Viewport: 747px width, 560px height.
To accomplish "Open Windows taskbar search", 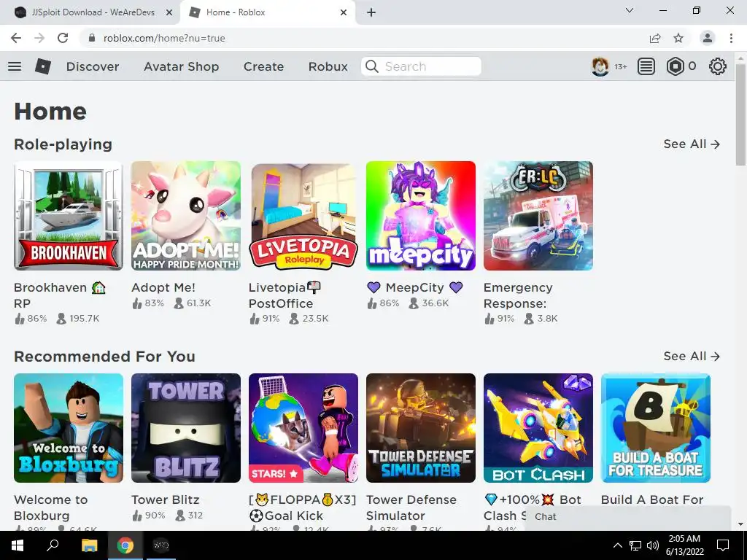I will 53,545.
